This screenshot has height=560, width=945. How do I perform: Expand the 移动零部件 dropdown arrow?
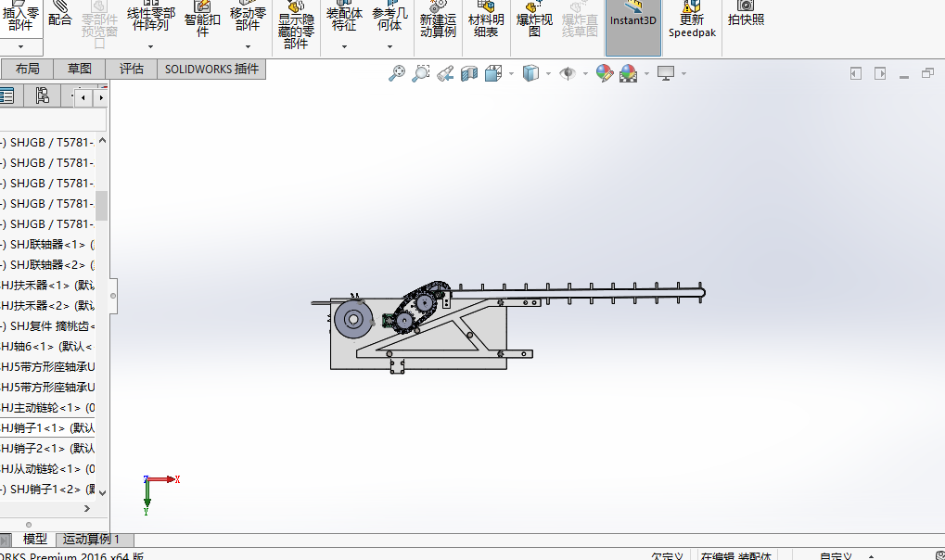pos(248,46)
